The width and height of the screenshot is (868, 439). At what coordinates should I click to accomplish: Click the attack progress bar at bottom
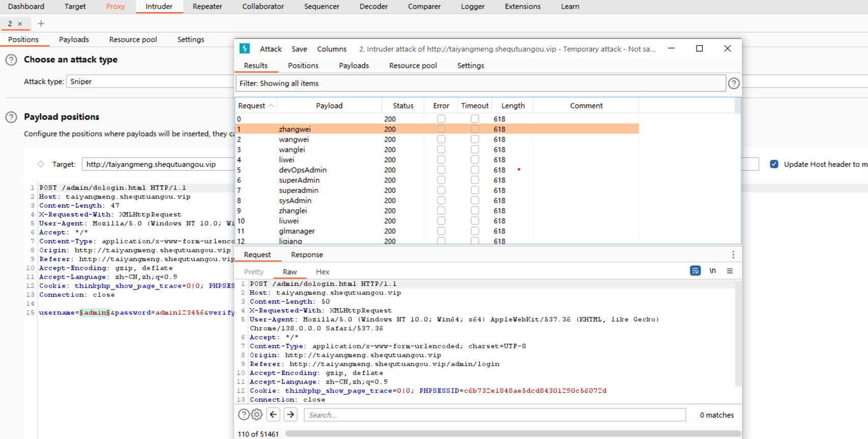513,434
